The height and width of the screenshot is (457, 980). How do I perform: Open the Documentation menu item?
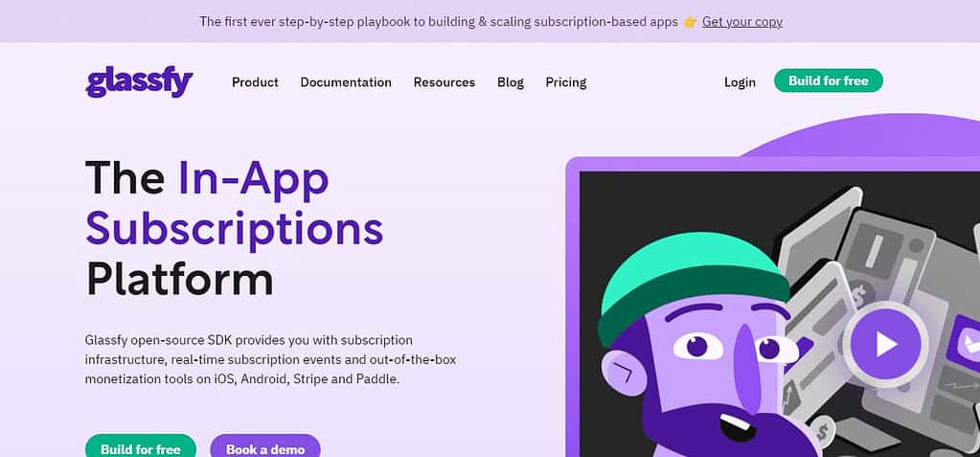pyautogui.click(x=346, y=82)
